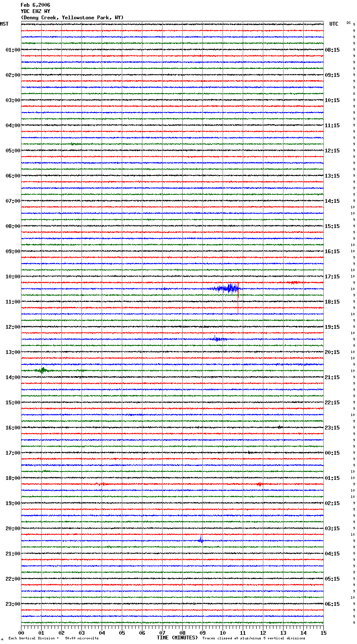Click the red event after 18:00 near minute 12
The image size is (357, 644).
[259, 484]
